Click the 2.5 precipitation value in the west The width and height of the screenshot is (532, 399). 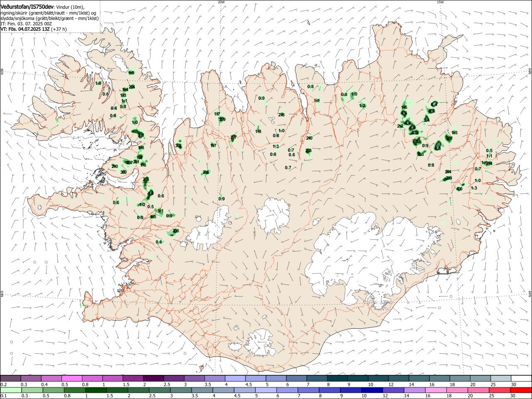[146, 179]
